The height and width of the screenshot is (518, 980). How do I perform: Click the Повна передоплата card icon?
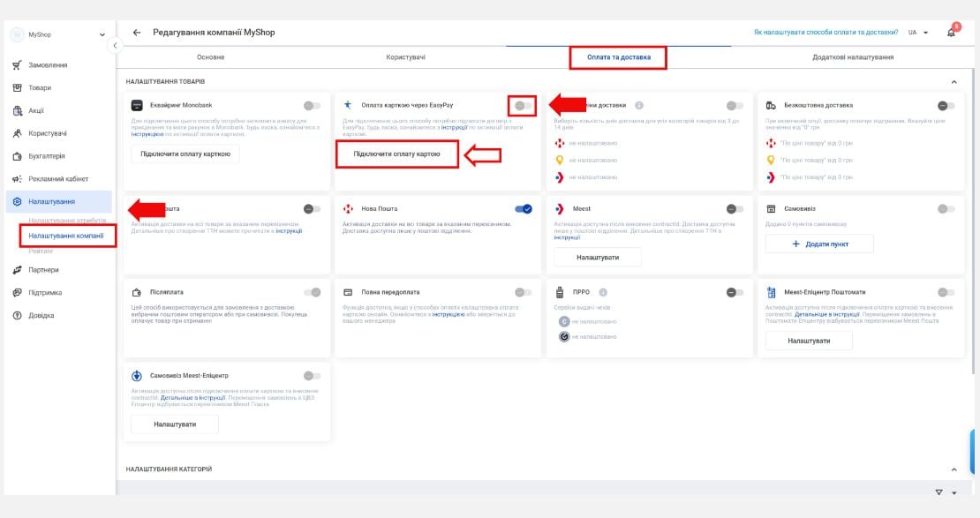point(348,292)
